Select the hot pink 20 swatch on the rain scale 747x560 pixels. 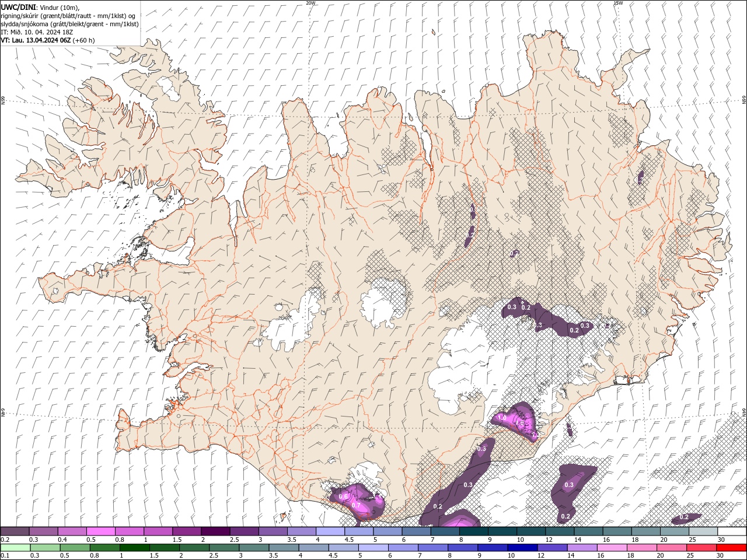671,548
